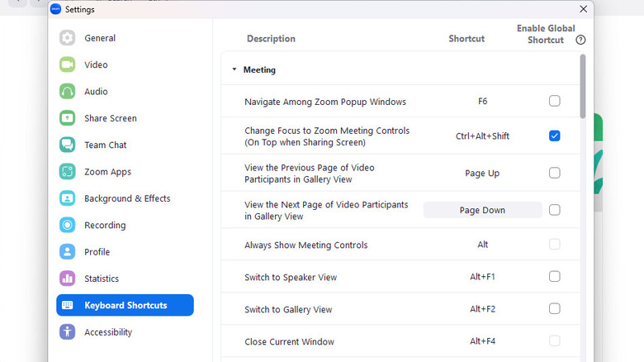Switch to the Statistics tab
The width and height of the screenshot is (644, 362).
coord(101,279)
